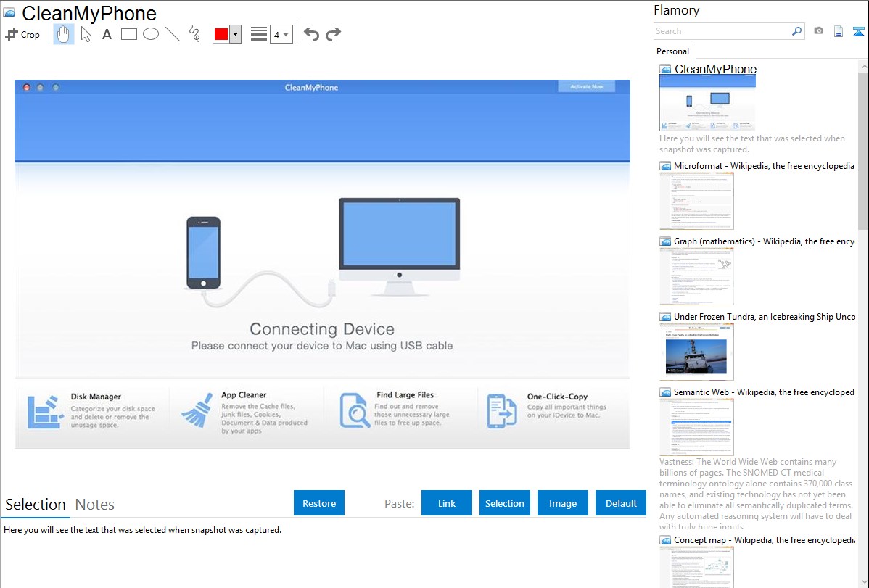
Task: Click the red color swatch
Action: 221,34
